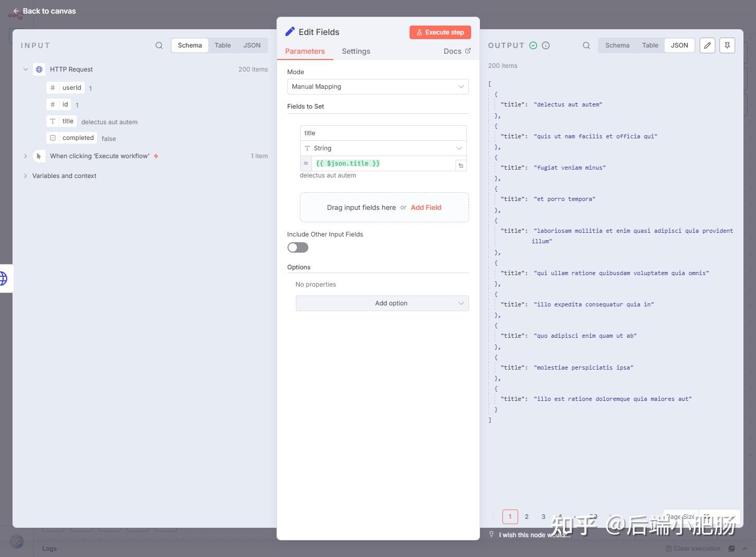The width and height of the screenshot is (756, 557).
Task: Go back to canvas via arrow link
Action: tap(44, 11)
